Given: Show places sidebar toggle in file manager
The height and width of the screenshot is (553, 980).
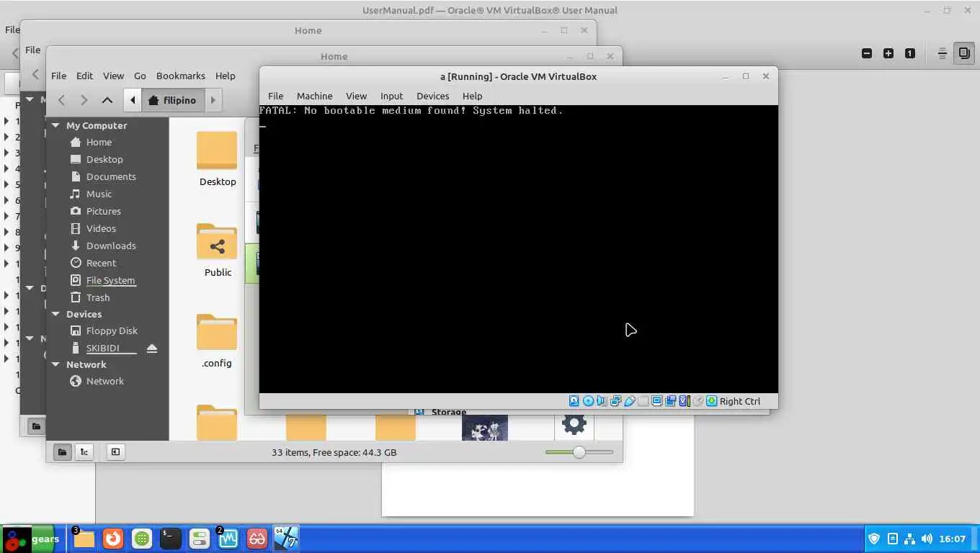Looking at the screenshot, I should (x=62, y=452).
